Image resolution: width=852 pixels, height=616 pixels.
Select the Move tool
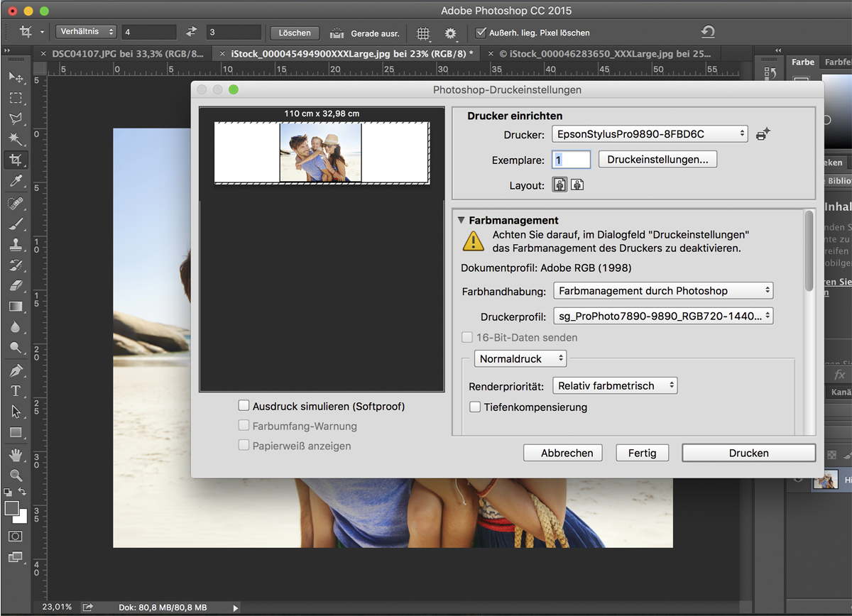16,77
